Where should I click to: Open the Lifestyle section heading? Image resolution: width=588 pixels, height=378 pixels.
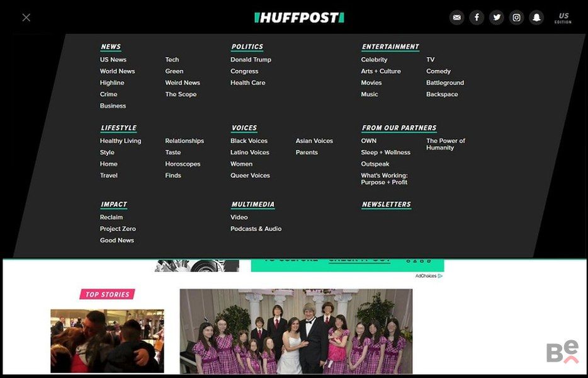click(x=118, y=128)
